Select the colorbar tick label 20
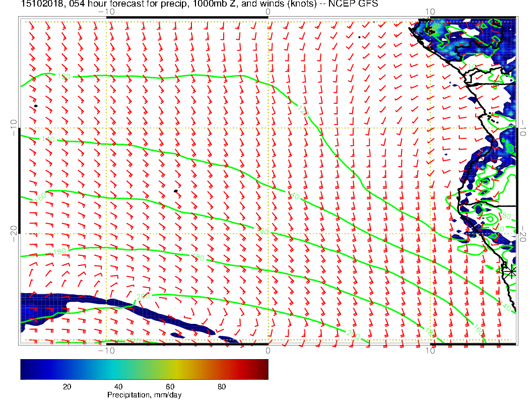The height and width of the screenshot is (411, 532). click(66, 387)
